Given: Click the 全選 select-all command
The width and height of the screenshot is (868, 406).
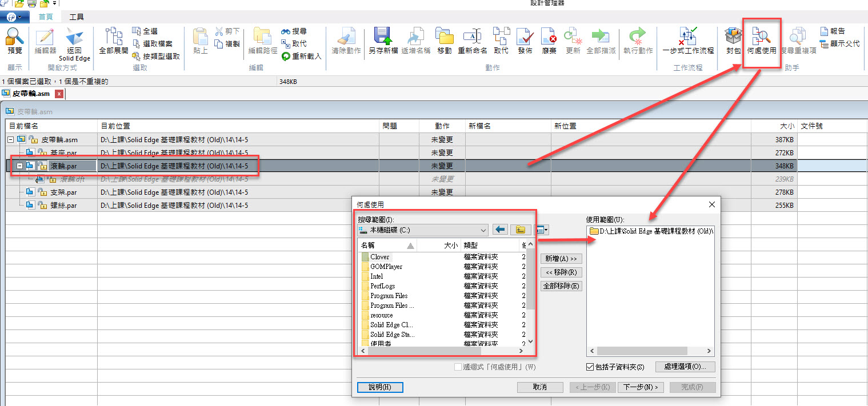Looking at the screenshot, I should [x=145, y=31].
